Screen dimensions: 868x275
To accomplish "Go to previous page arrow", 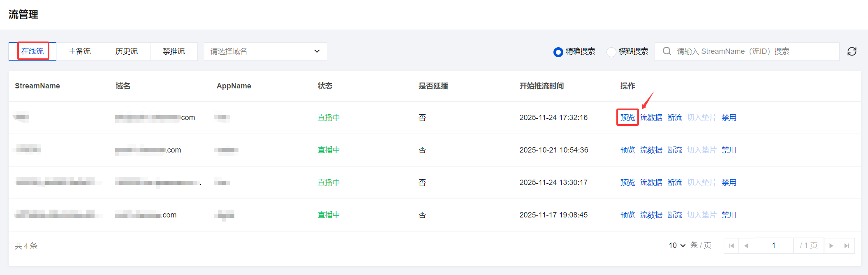I will (746, 246).
